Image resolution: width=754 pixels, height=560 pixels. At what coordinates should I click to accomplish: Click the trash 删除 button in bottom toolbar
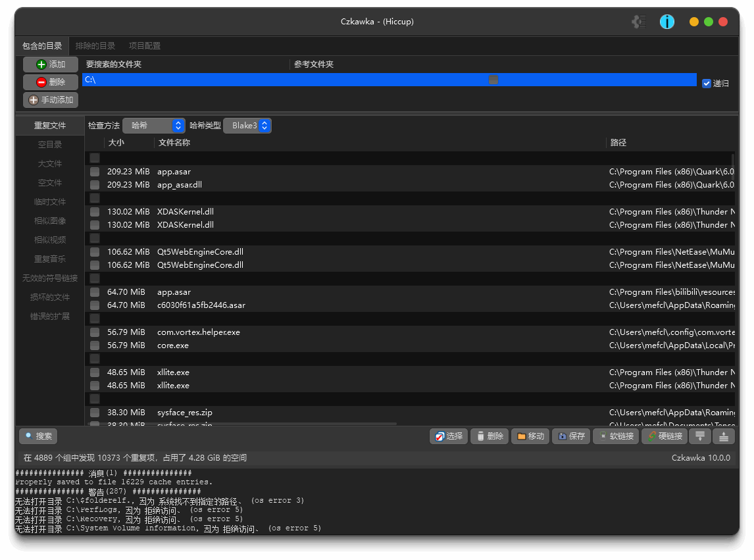coord(489,436)
